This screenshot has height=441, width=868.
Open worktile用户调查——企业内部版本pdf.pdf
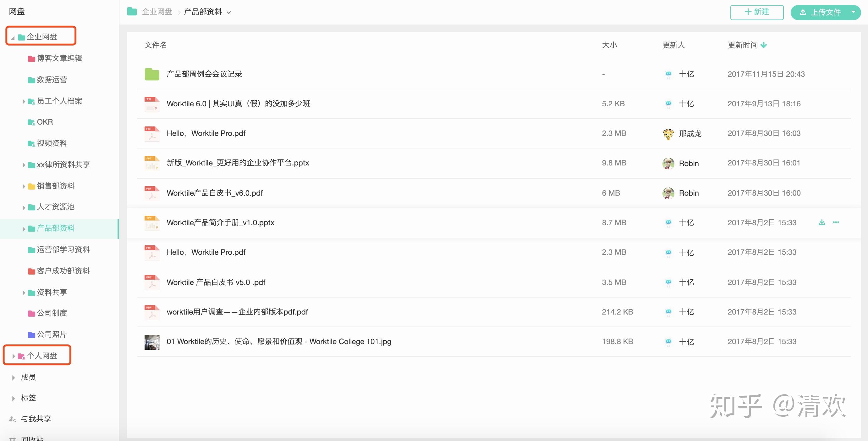point(237,312)
